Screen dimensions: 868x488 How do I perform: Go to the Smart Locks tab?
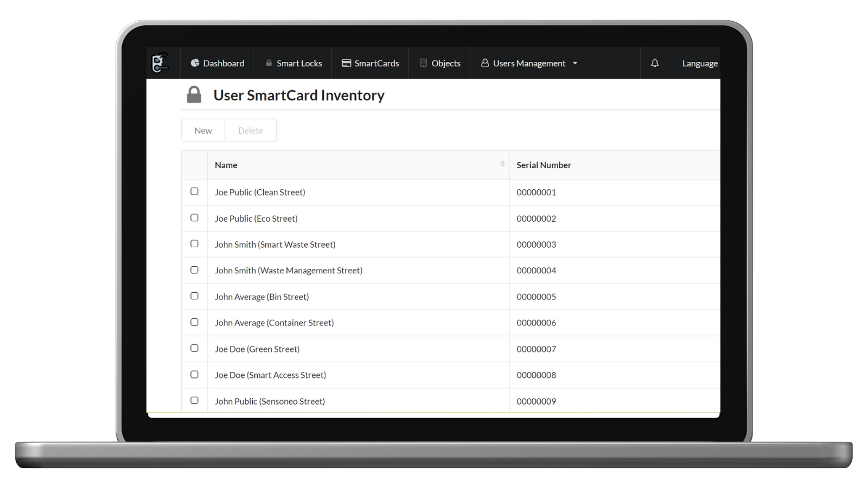(293, 63)
